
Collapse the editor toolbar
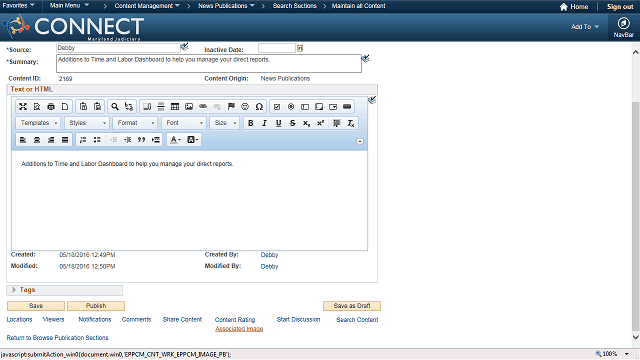tap(360, 141)
